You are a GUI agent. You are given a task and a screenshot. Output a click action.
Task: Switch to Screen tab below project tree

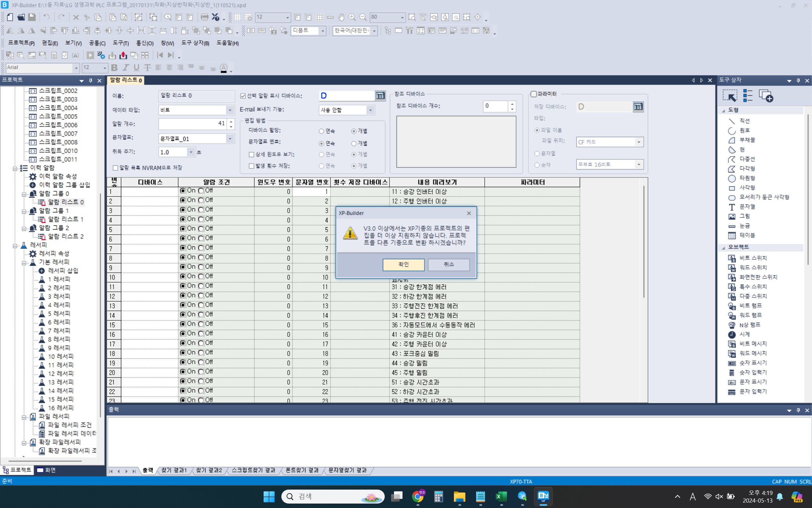(x=46, y=470)
